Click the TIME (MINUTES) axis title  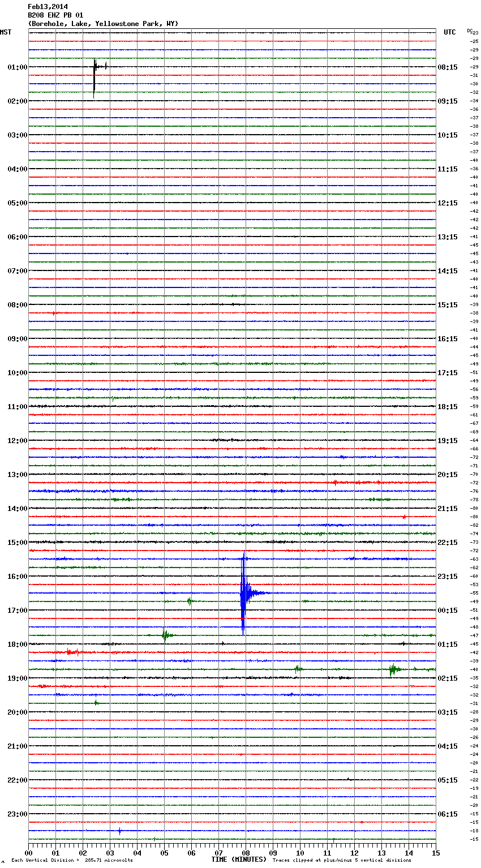(239, 860)
